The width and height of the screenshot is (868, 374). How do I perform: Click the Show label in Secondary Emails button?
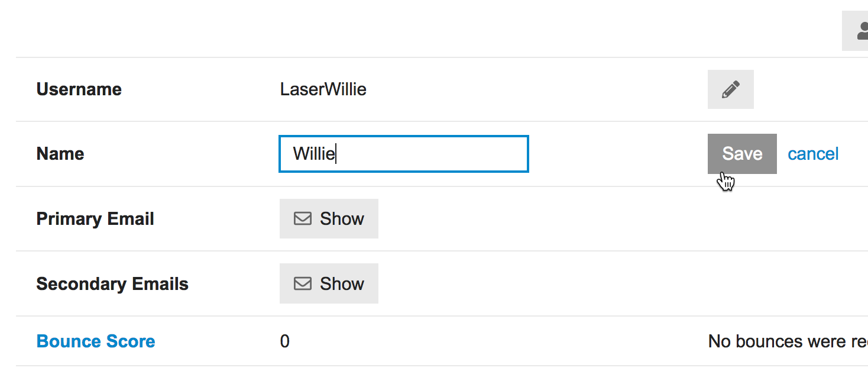pyautogui.click(x=342, y=284)
